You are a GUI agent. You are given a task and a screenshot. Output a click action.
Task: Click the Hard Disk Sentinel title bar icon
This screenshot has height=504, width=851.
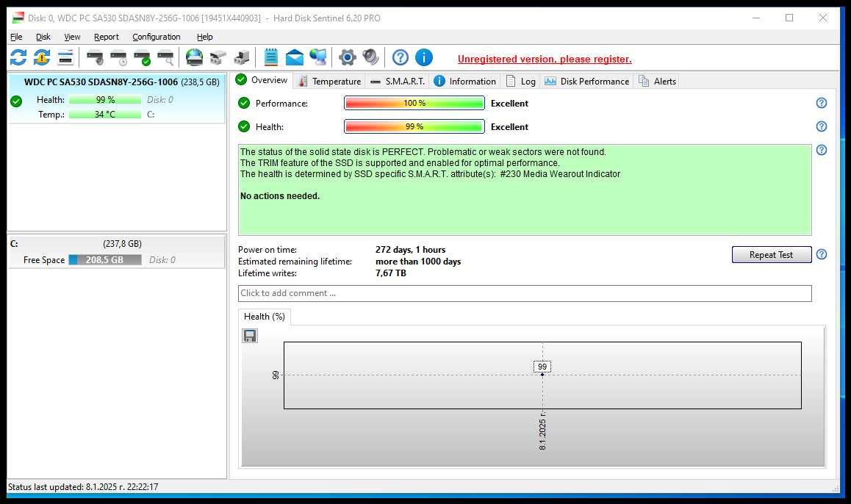(18, 18)
